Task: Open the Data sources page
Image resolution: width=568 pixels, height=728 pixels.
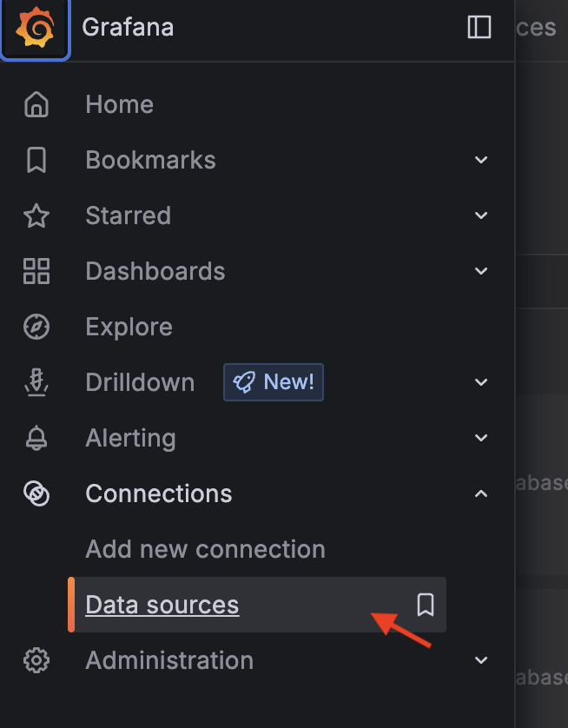Action: pyautogui.click(x=162, y=605)
